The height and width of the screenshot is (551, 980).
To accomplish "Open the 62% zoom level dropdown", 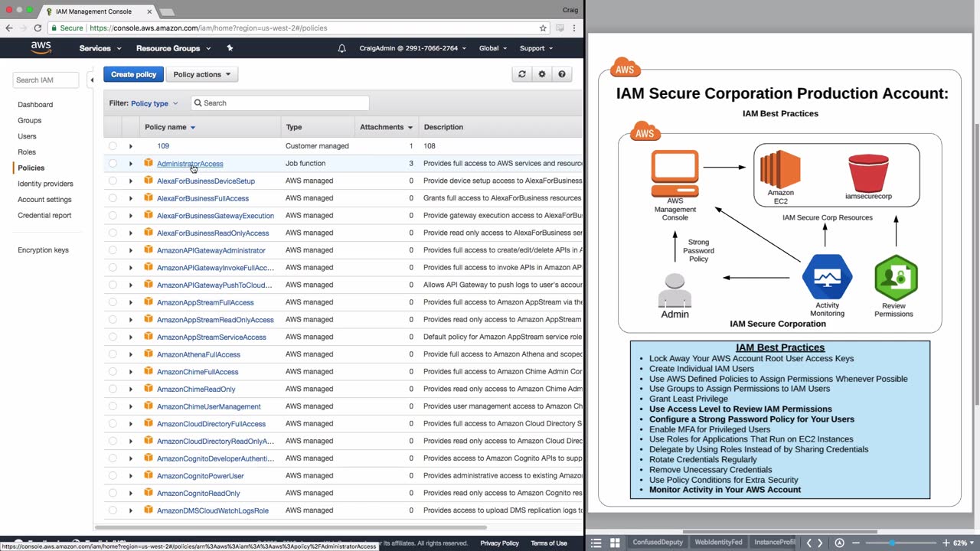I will point(963,543).
